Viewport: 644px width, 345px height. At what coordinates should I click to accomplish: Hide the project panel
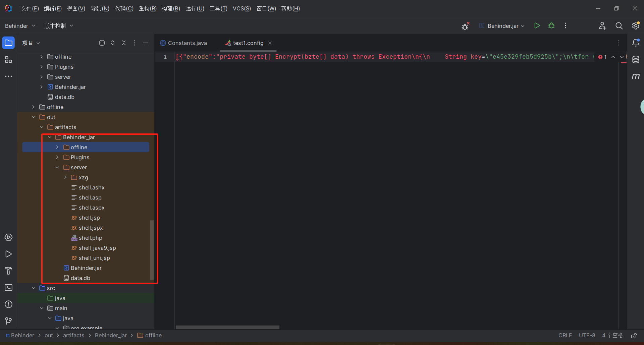point(146,43)
